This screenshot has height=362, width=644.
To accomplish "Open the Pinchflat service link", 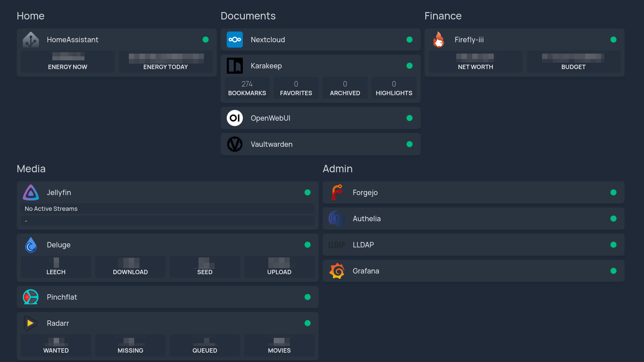I will [62, 297].
